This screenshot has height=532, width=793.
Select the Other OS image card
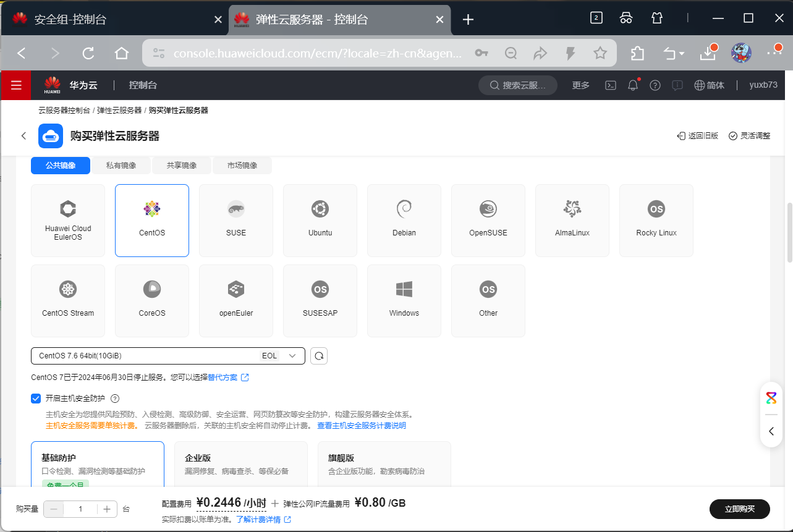tap(488, 301)
